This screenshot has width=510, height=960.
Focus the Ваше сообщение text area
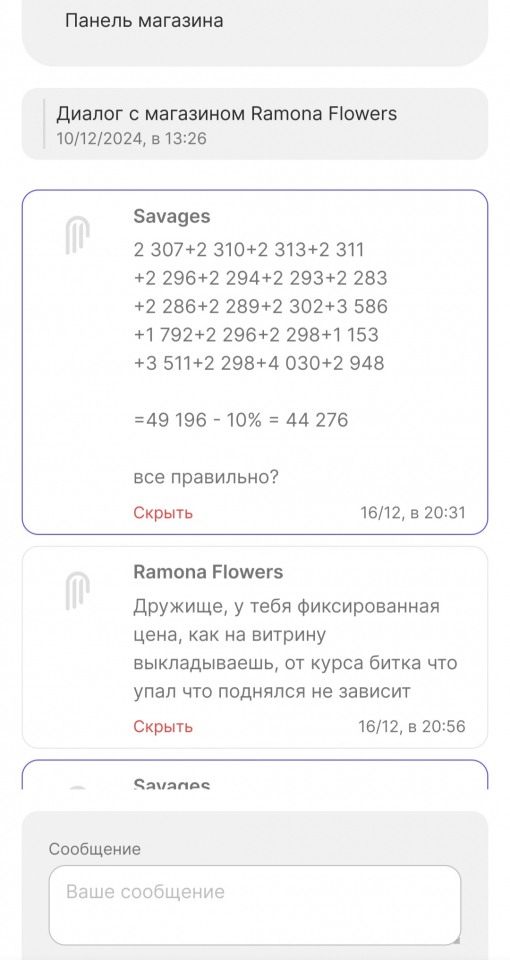(x=255, y=905)
